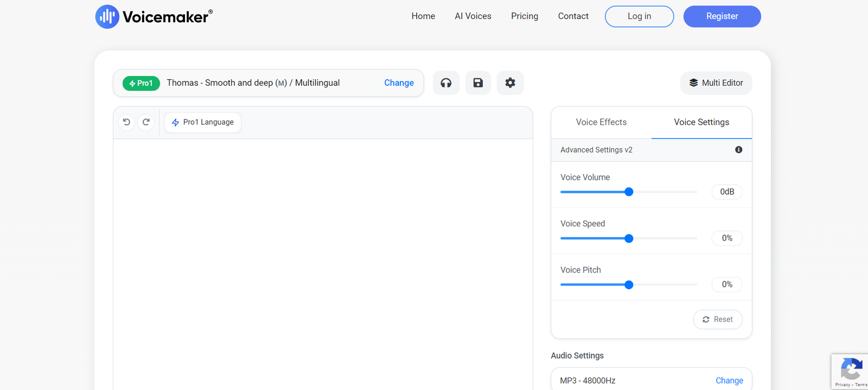Click the headphones listen icon
The image size is (868, 390).
[446, 83]
